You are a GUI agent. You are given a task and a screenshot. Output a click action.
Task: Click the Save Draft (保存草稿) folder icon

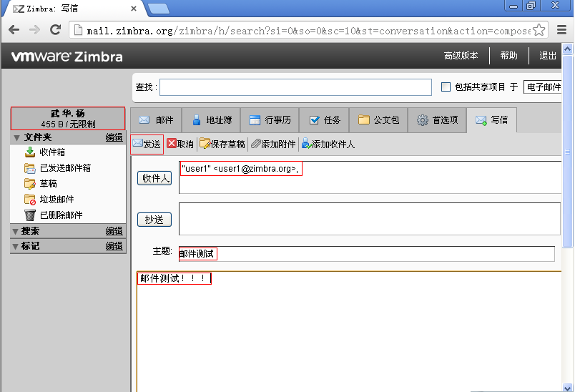pos(205,144)
